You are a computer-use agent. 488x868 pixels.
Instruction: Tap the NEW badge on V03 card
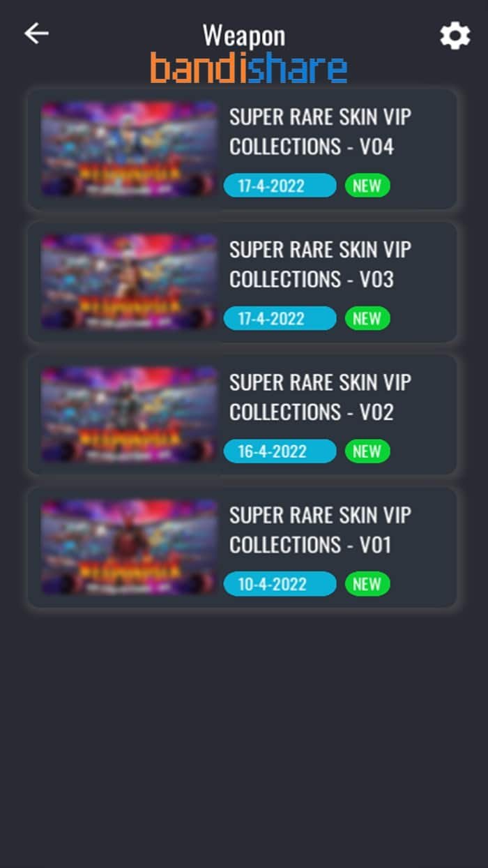367,318
